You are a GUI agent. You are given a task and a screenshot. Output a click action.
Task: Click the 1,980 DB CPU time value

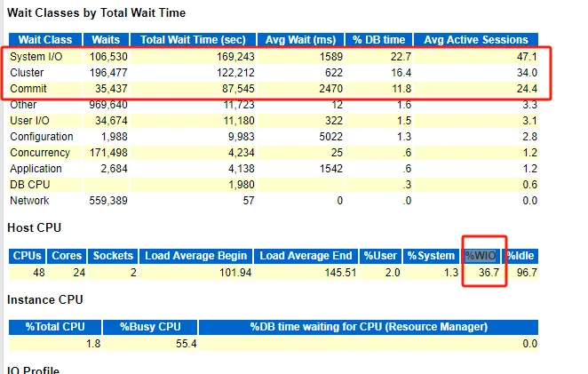pyautogui.click(x=242, y=185)
